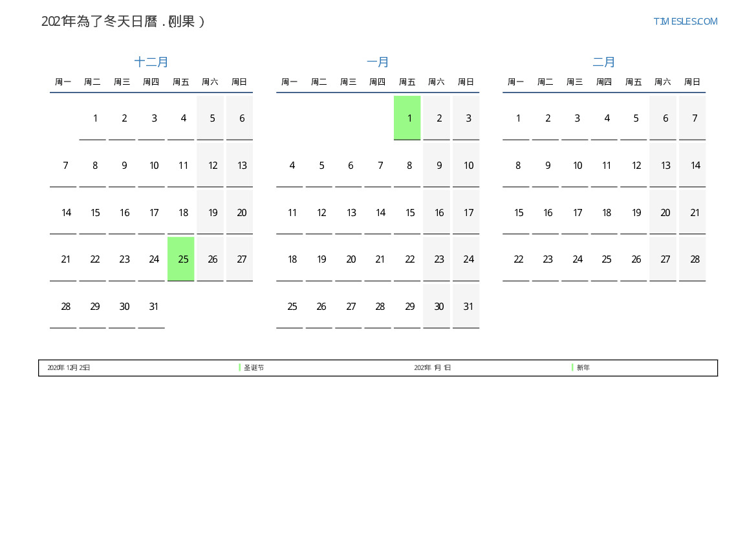
Task: Click the 2021年1月1日 date in legend
Action: (x=433, y=367)
